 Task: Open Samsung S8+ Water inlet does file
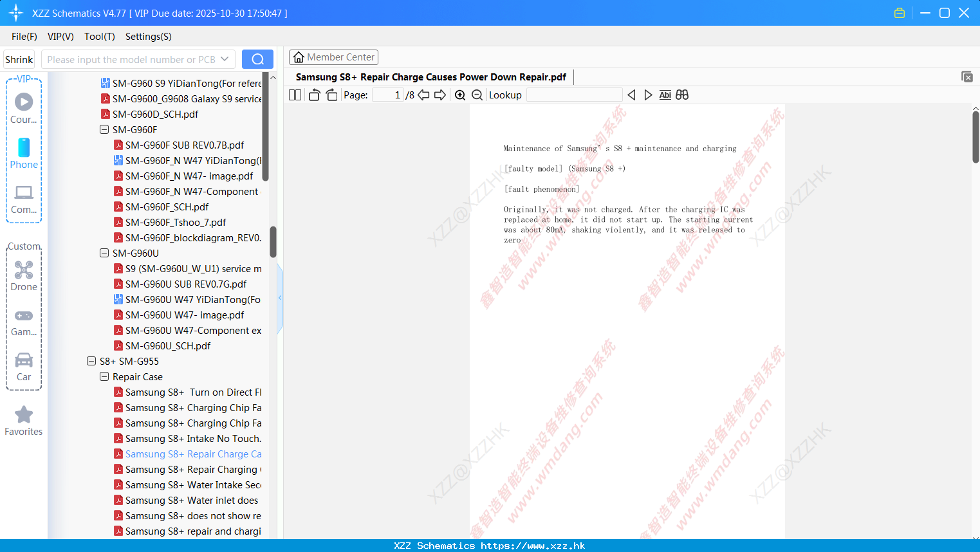pyautogui.click(x=186, y=500)
